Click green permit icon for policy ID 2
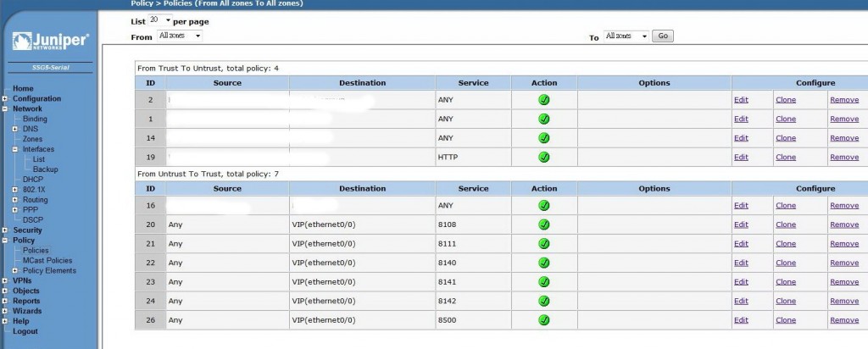 pos(543,100)
